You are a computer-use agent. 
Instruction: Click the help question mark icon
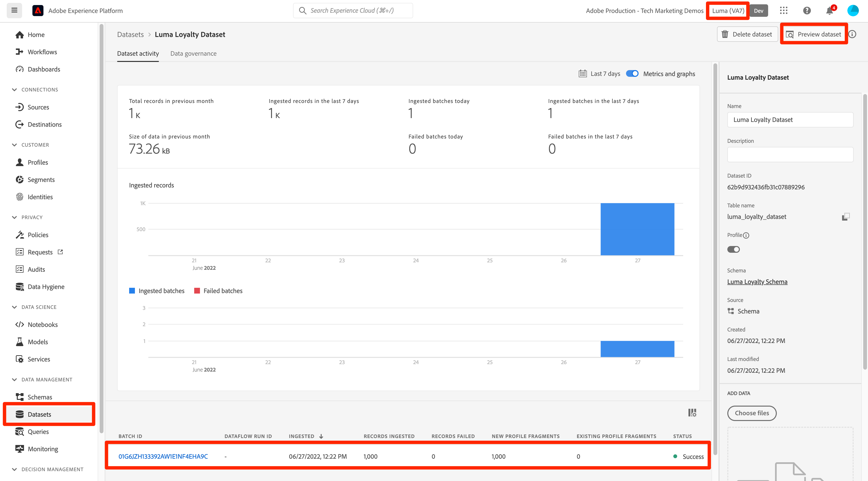[x=807, y=11]
